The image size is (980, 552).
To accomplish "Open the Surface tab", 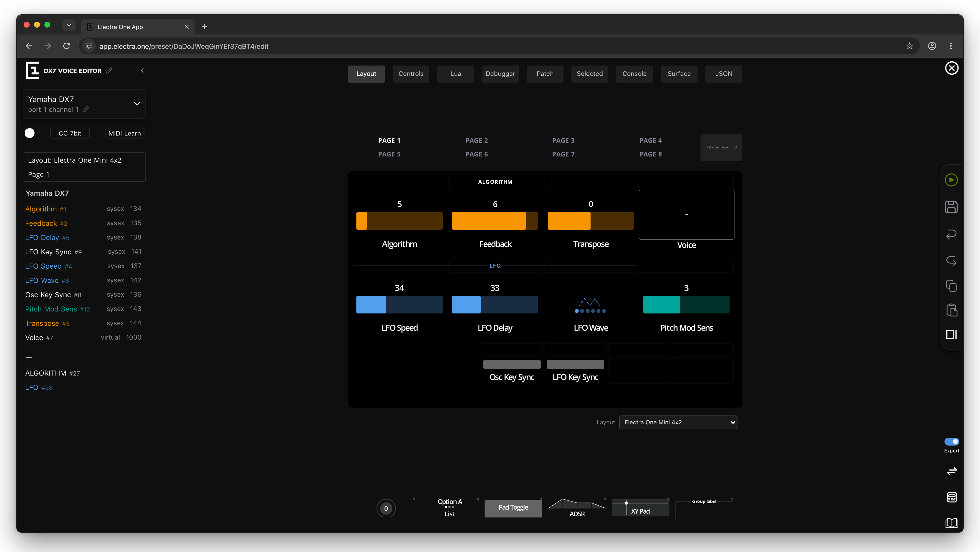I will click(x=679, y=74).
